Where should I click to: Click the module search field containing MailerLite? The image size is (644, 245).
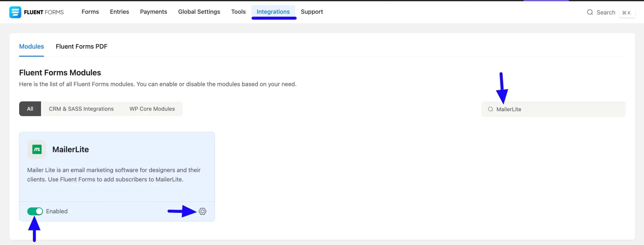[553, 109]
